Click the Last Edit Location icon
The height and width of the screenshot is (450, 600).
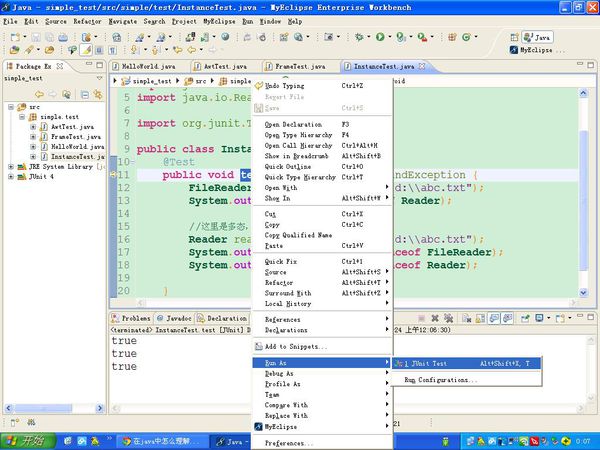point(178,50)
